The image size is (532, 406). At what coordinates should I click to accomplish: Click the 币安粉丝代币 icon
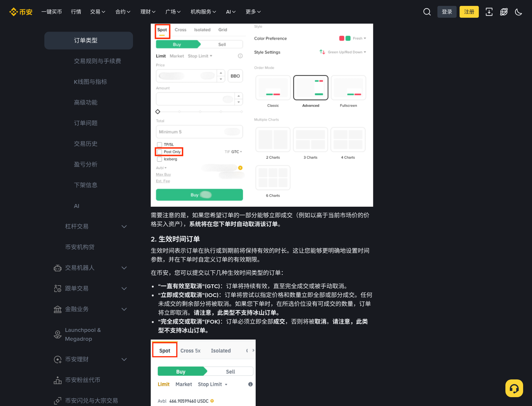tap(58, 380)
